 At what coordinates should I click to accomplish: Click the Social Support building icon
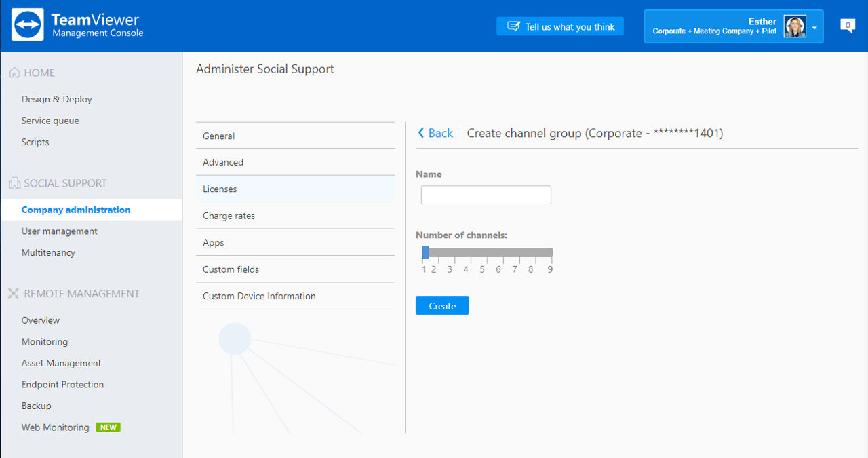coord(14,183)
